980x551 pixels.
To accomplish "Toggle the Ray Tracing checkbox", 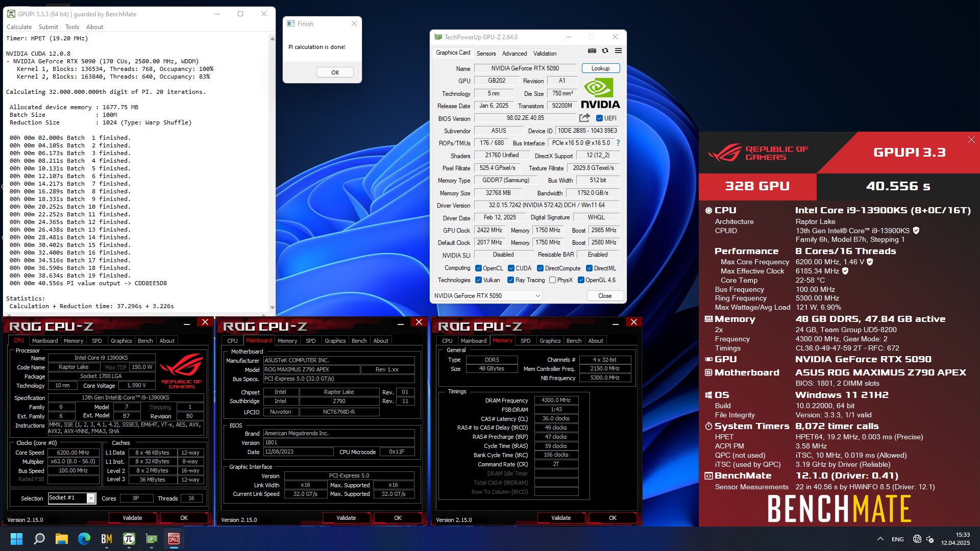I will [510, 280].
